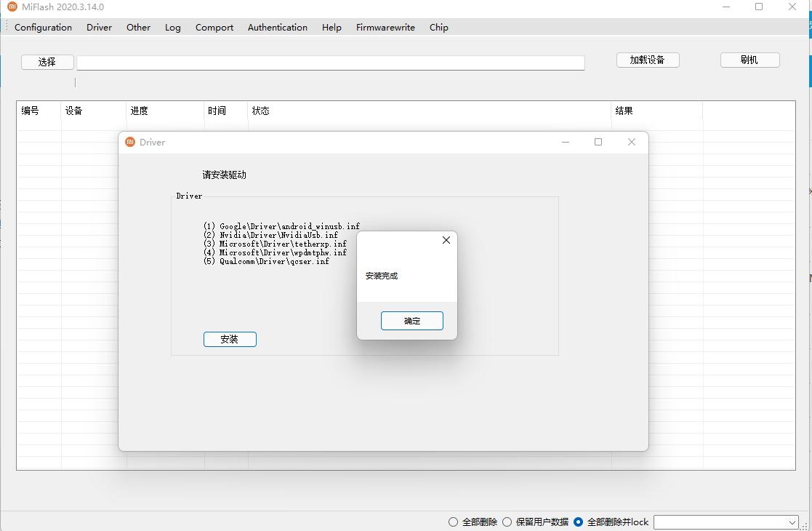Open the Configuration menu
This screenshot has width=812, height=531.
tap(43, 28)
